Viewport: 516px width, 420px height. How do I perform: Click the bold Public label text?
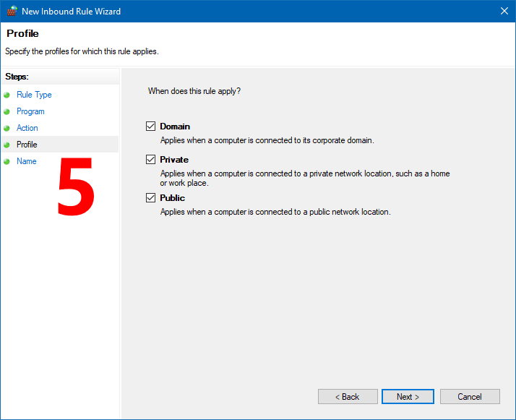point(173,198)
